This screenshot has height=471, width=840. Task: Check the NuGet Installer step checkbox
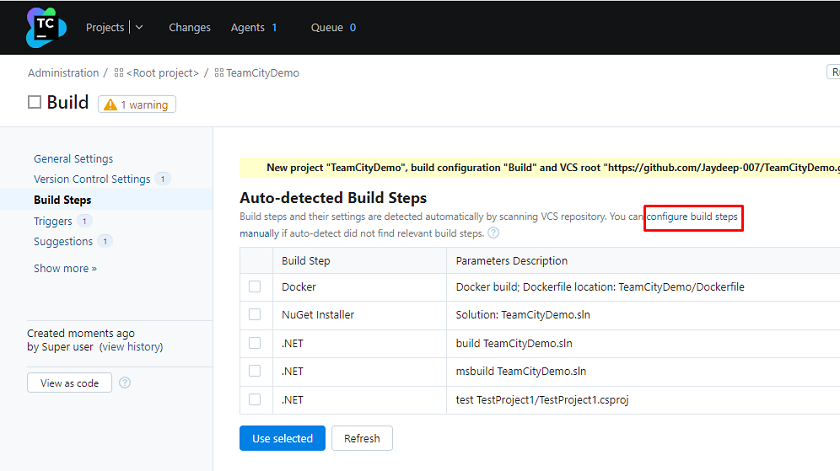point(255,315)
